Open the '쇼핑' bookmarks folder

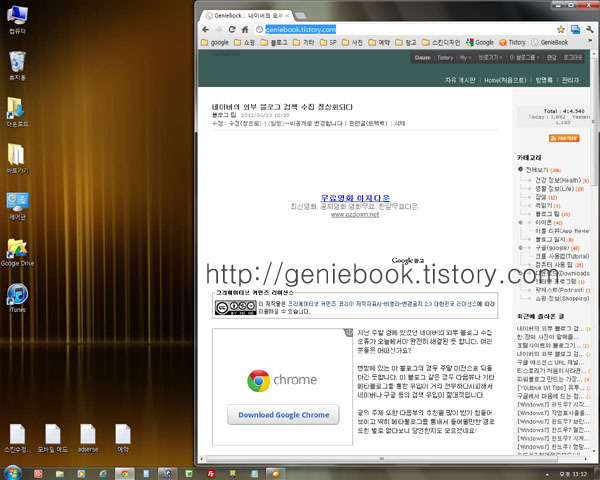coord(245,42)
